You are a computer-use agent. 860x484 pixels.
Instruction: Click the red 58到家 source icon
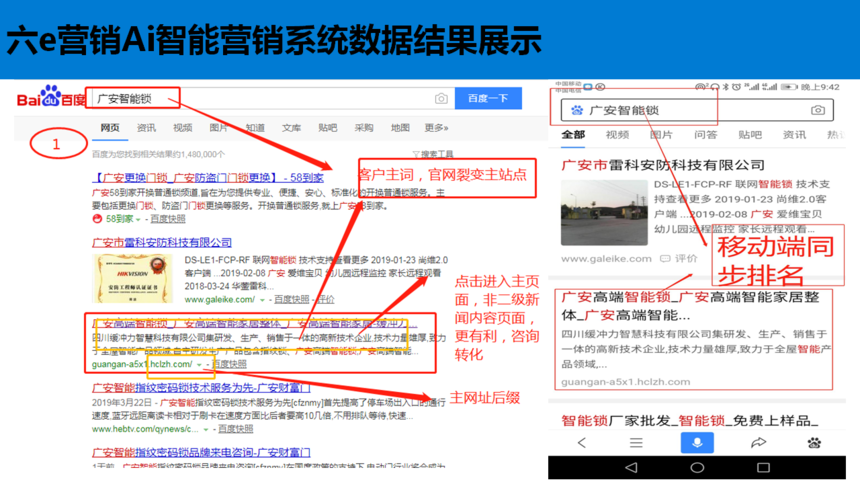97,218
